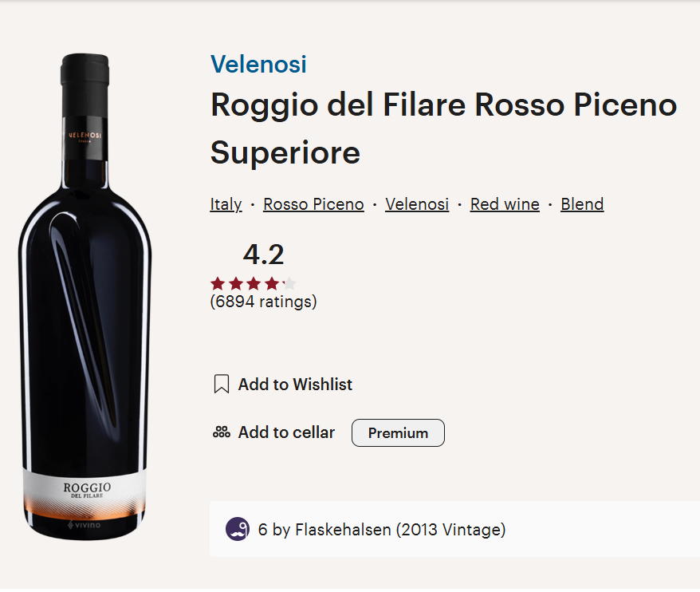Click the third rating star
Image resolution: width=700 pixels, height=592 pixels.
click(254, 284)
